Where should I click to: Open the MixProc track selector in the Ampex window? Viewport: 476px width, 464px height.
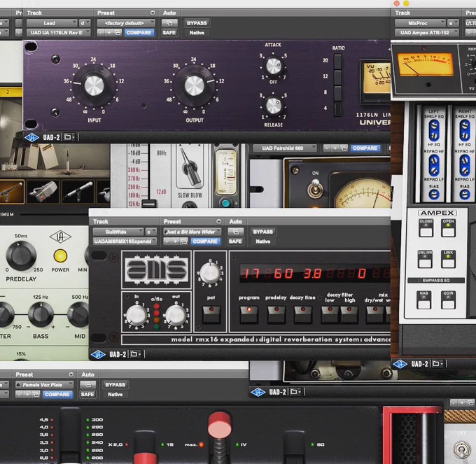420,23
